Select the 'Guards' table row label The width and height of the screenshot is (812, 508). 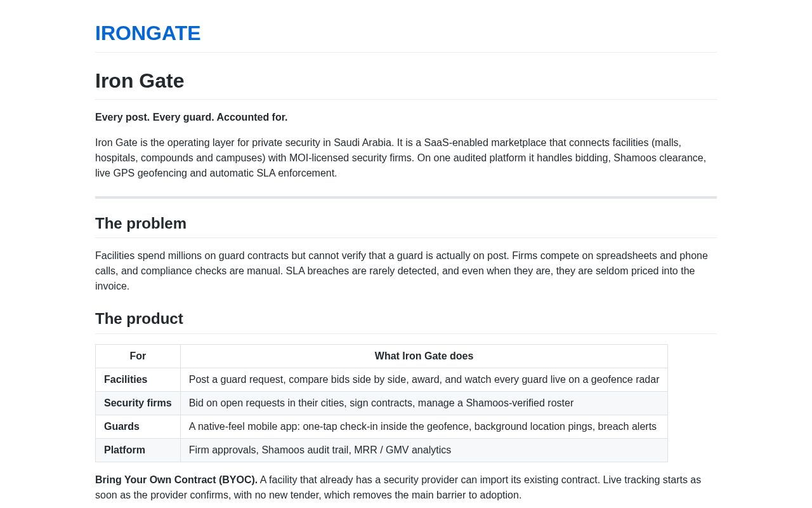pos(122,427)
